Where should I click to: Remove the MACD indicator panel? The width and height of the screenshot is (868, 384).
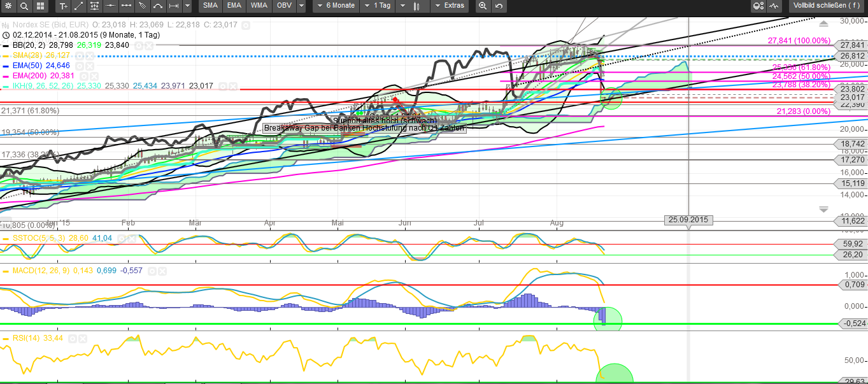[162, 271]
